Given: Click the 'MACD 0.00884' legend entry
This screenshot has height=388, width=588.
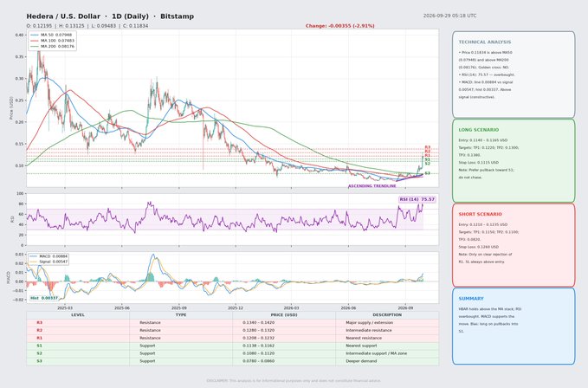Looking at the screenshot, I should tap(49, 256).
